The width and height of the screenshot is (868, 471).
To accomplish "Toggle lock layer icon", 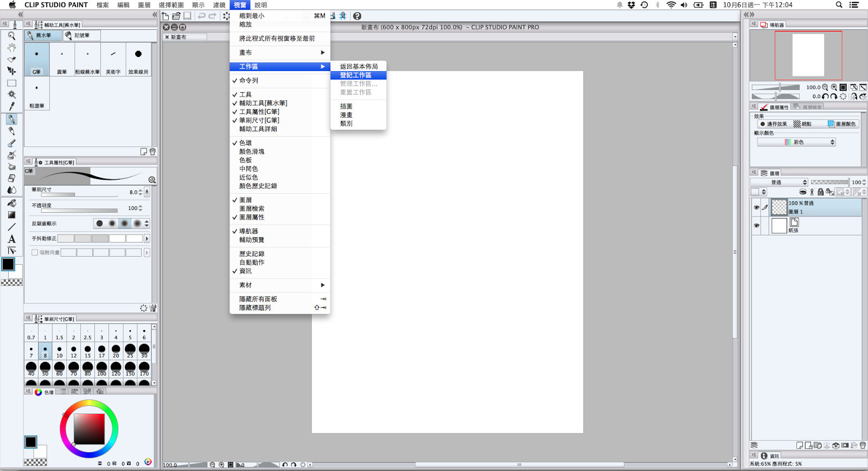I will point(820,192).
